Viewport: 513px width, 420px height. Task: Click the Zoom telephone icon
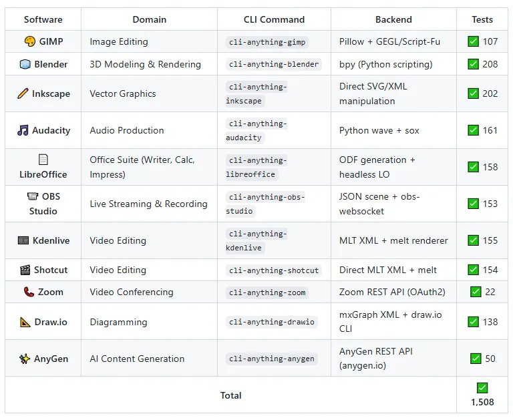[x=29, y=292]
